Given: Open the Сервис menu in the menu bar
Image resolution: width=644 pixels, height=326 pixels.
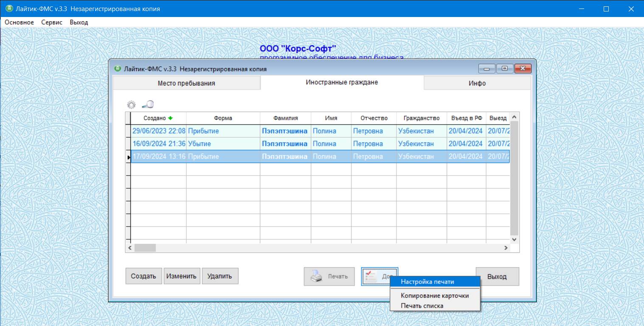Looking at the screenshot, I should point(52,22).
